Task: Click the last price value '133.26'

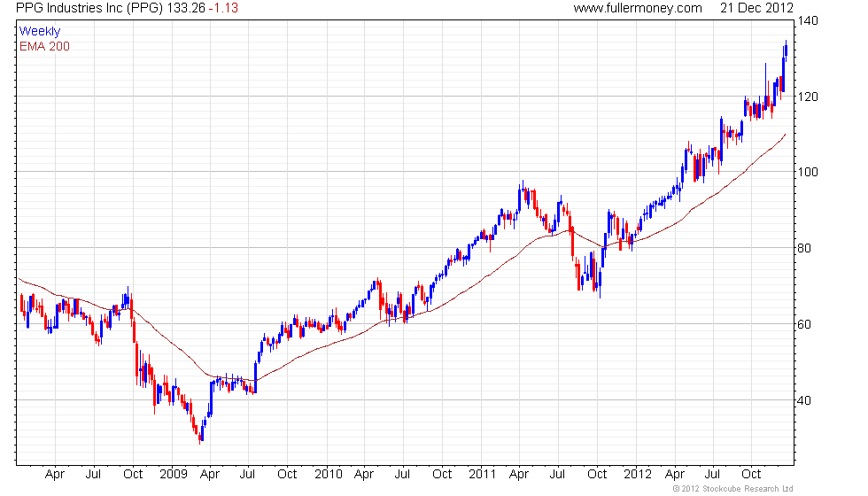Action: click(186, 8)
